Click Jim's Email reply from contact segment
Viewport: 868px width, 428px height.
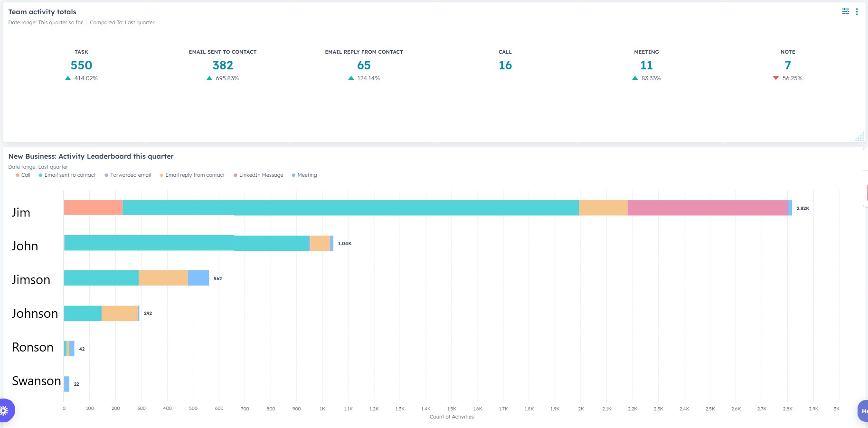coord(603,208)
